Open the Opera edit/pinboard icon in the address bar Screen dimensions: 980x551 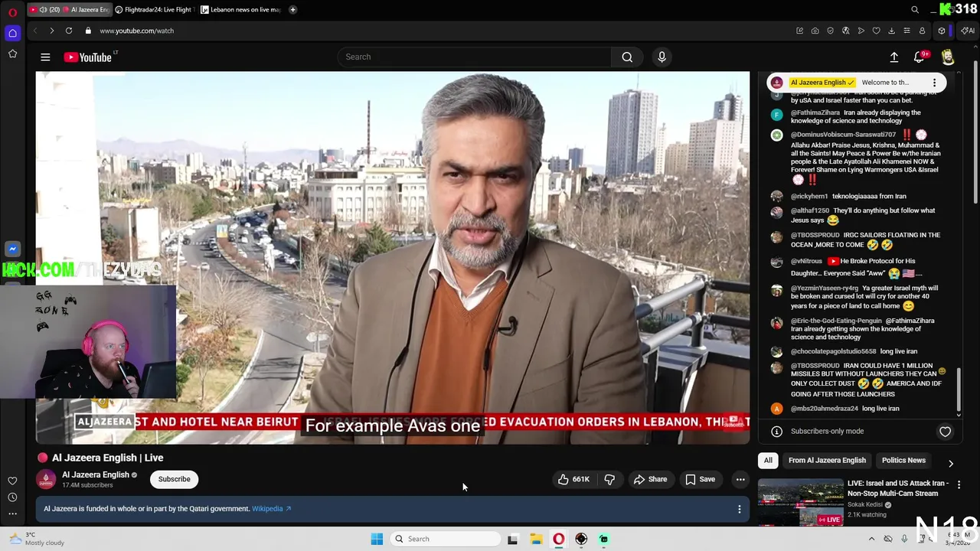tap(799, 31)
